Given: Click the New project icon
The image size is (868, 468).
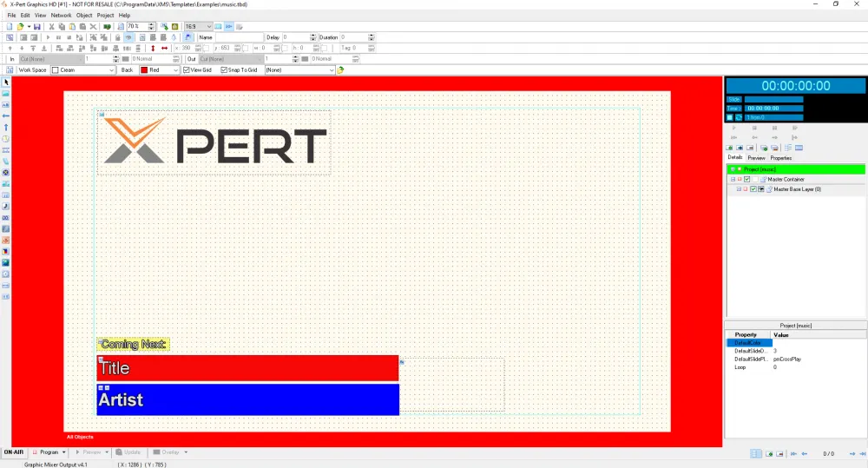Looking at the screenshot, I should point(10,27).
